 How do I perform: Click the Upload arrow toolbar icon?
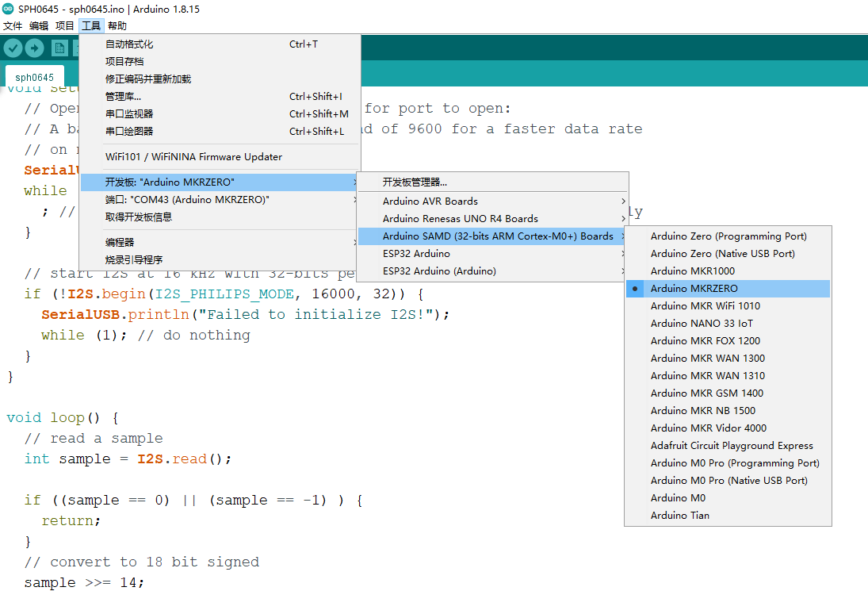click(34, 48)
